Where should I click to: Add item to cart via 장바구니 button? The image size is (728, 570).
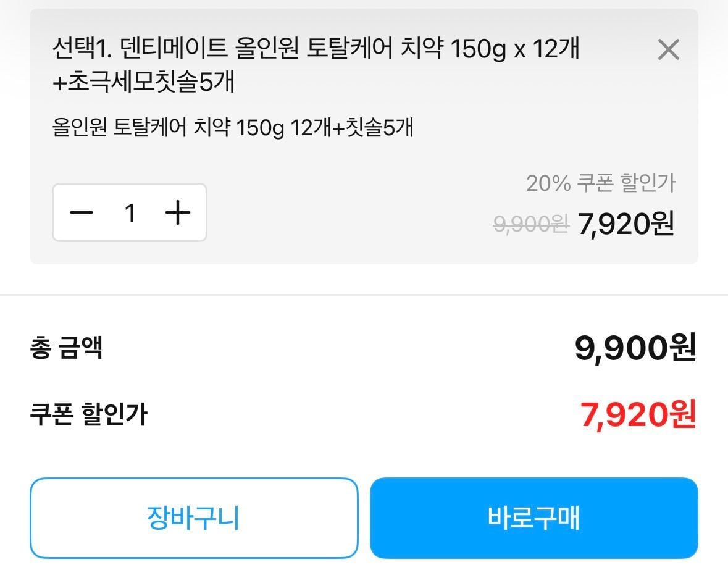(194, 518)
